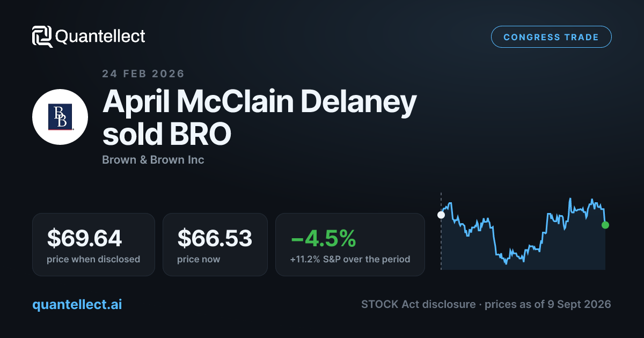The width and height of the screenshot is (644, 338).
Task: Click the Brown & Brown Inc subtitle
Action: pyautogui.click(x=153, y=160)
